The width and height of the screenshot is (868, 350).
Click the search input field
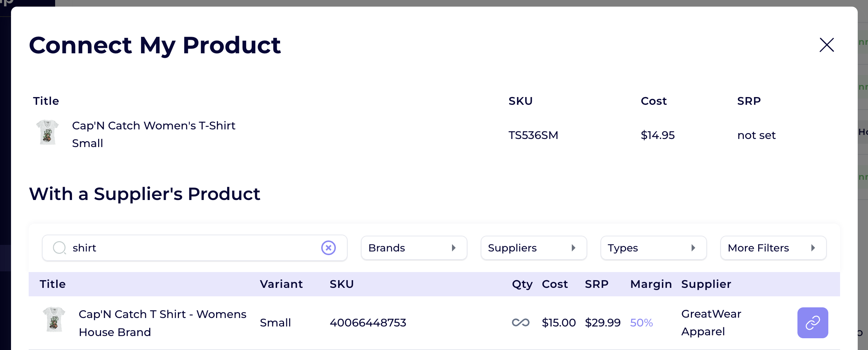coord(184,248)
